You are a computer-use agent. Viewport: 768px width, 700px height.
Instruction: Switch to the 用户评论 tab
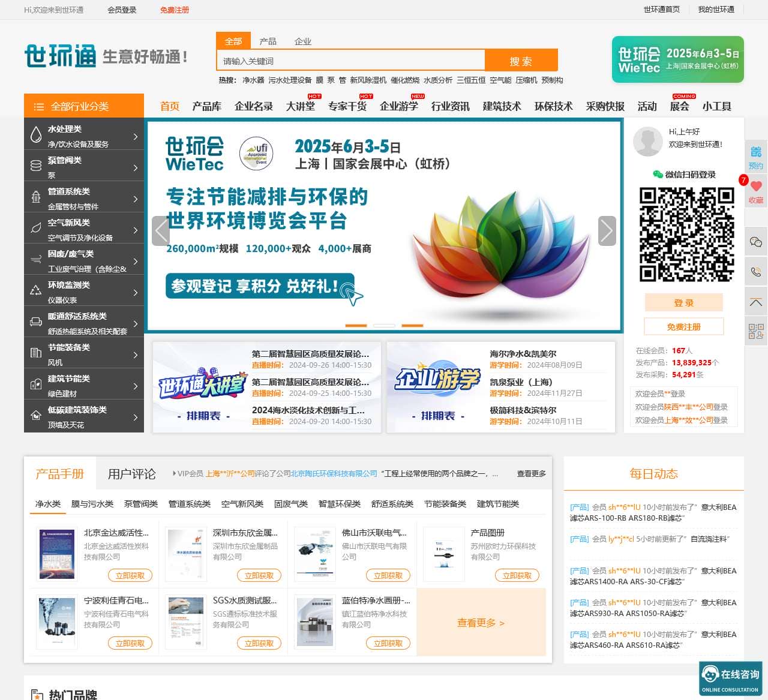tap(131, 474)
